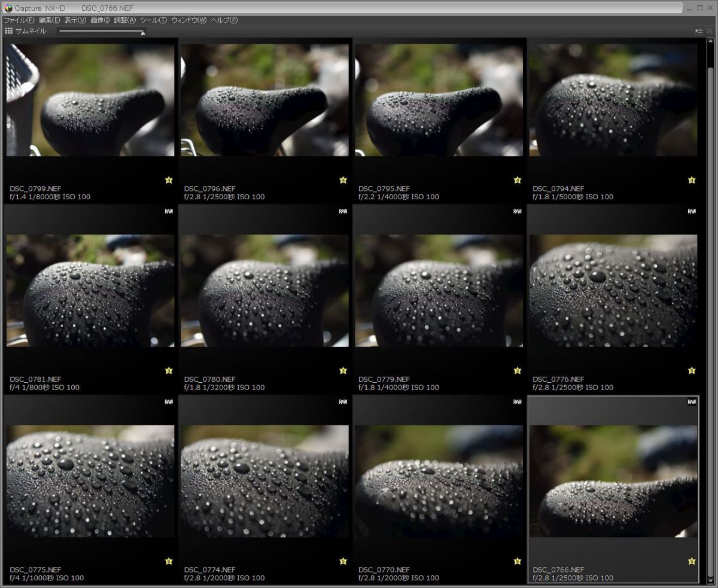Click the thumbnail size slider handle
Viewport: 718px width, 588px height.
click(x=142, y=33)
